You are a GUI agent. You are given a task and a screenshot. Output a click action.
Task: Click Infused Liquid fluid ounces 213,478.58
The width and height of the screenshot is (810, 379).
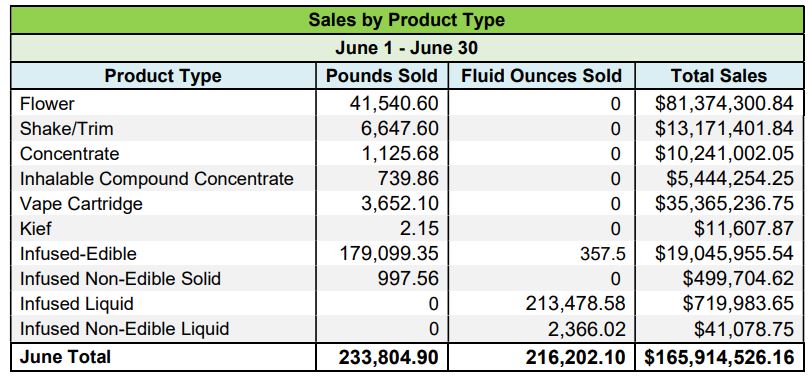point(576,304)
